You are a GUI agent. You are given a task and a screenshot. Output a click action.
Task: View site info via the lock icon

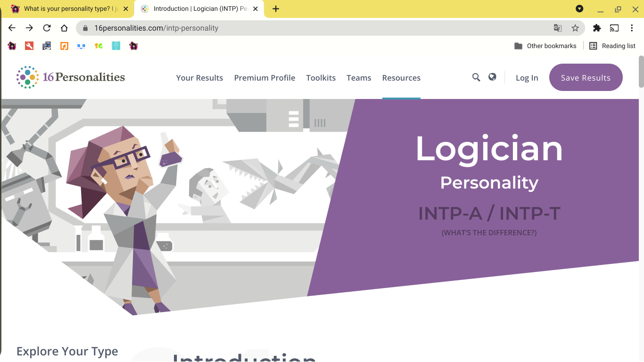85,28
